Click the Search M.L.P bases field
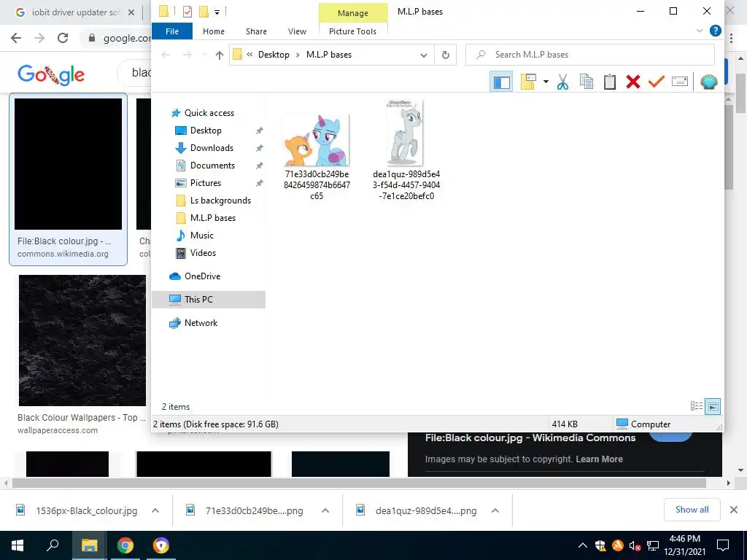 coord(589,55)
